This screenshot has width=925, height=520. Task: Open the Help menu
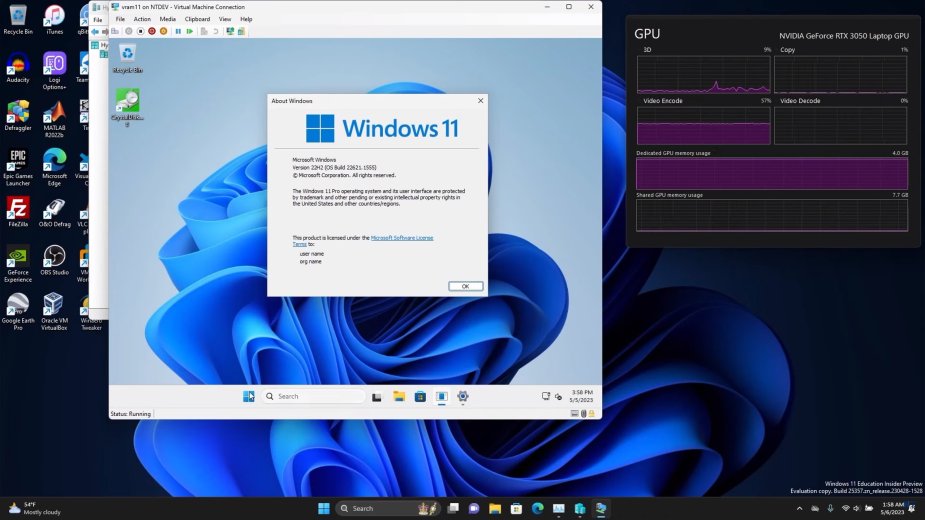tap(246, 19)
